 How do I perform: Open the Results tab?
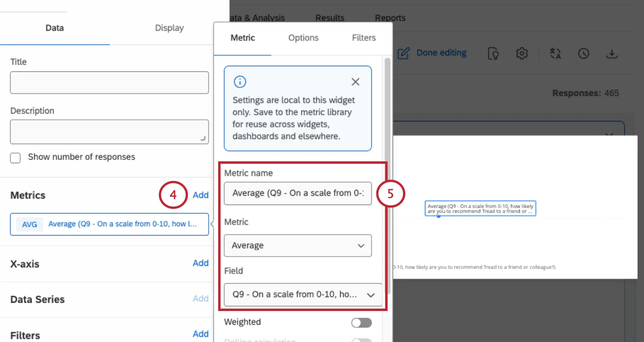click(x=330, y=18)
